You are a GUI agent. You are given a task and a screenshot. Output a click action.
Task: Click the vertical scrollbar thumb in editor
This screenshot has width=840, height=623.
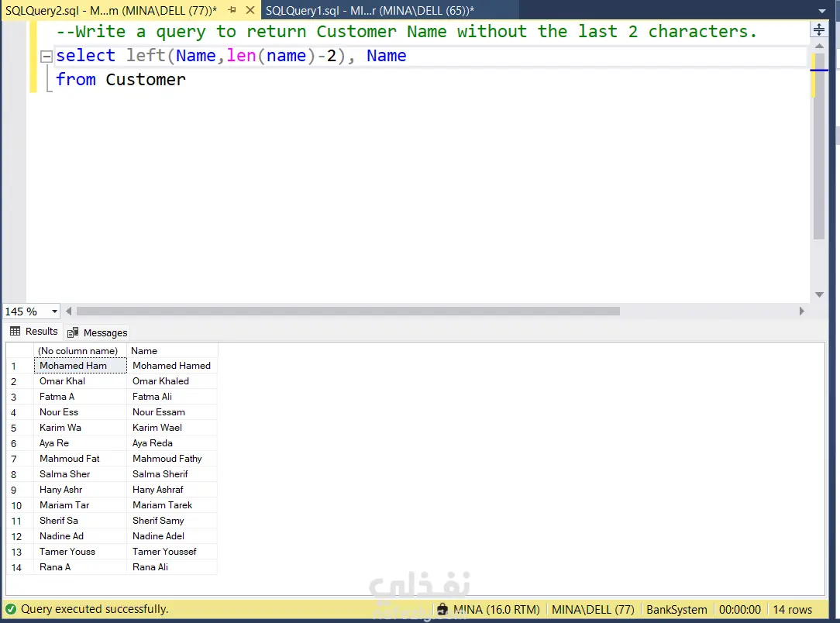[x=819, y=145]
